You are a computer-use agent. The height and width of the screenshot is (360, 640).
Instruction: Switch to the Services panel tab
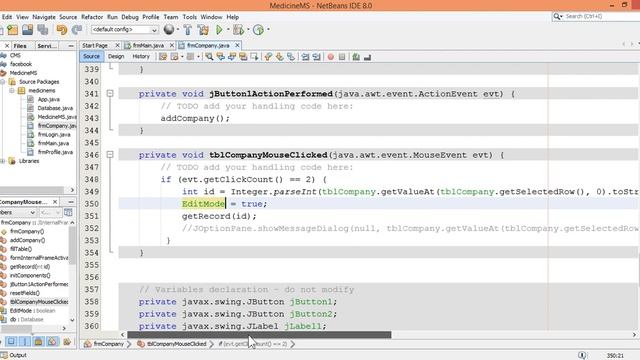pos(47,46)
